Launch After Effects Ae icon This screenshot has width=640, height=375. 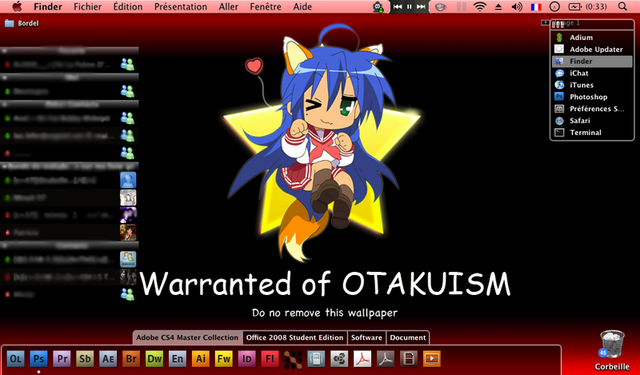pyautogui.click(x=108, y=359)
